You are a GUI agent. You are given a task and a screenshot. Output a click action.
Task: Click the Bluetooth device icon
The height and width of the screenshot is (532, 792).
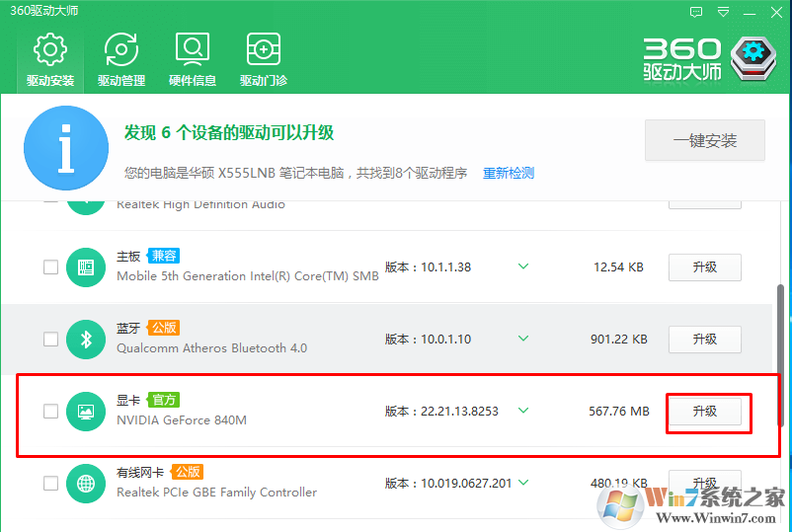tap(86, 340)
